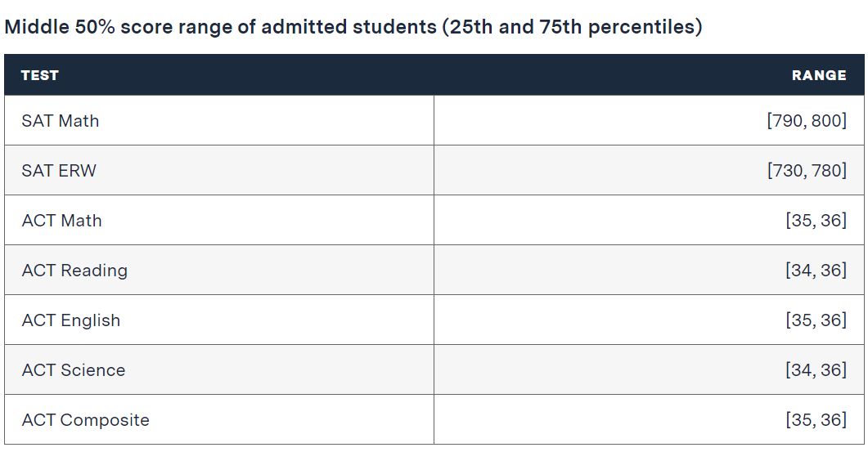Click the RANGE column header
Viewport: 868px width, 452px height.
click(819, 75)
